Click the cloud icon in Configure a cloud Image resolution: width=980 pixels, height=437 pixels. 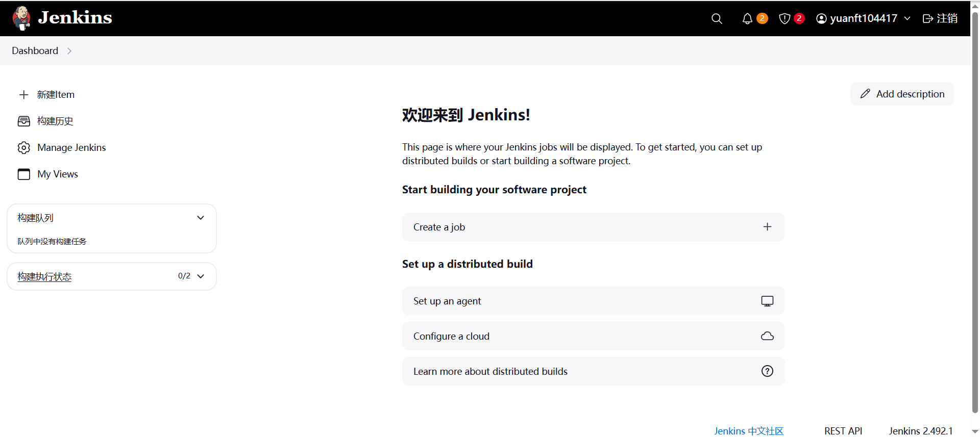point(767,336)
